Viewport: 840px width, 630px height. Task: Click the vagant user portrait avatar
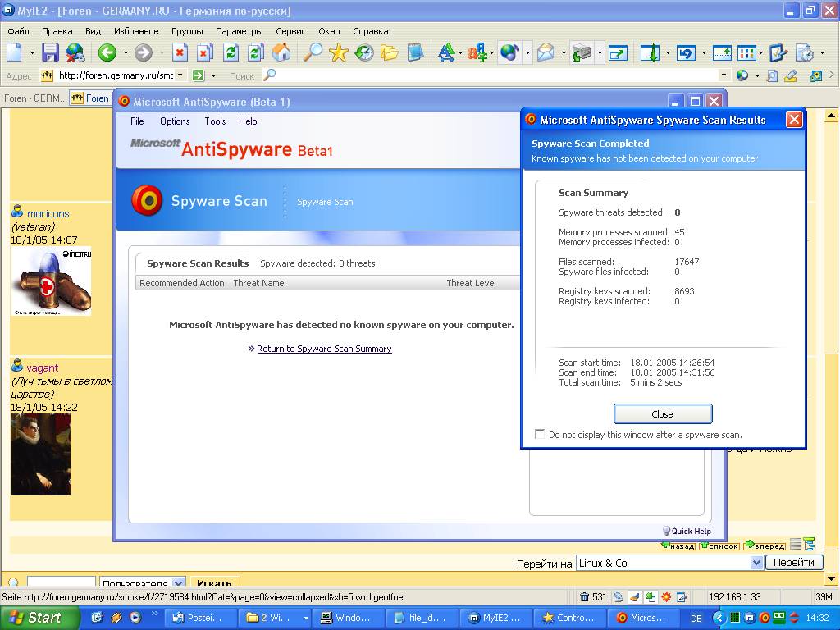tap(40, 454)
